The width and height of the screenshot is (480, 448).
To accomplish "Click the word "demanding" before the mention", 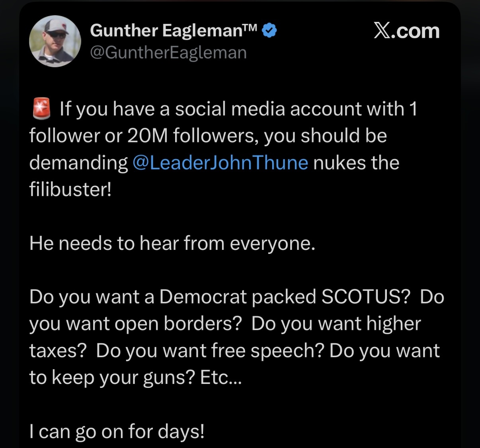I will [x=78, y=163].
